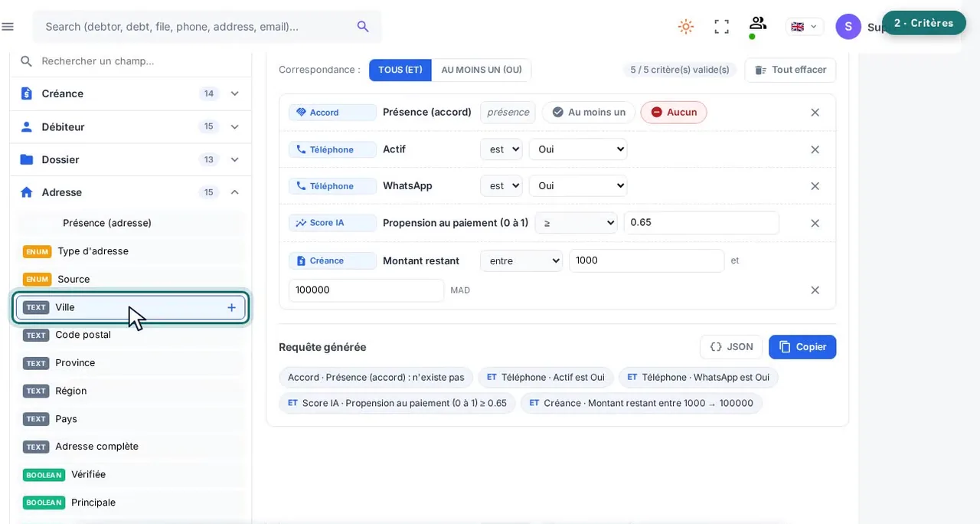Image resolution: width=980 pixels, height=524 pixels.
Task: Click the 5 / 5 critère(s) valide(s) badge
Action: pos(680,70)
